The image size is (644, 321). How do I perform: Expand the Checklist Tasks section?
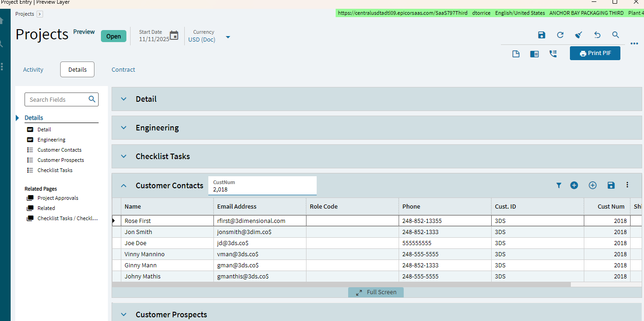[x=124, y=156]
